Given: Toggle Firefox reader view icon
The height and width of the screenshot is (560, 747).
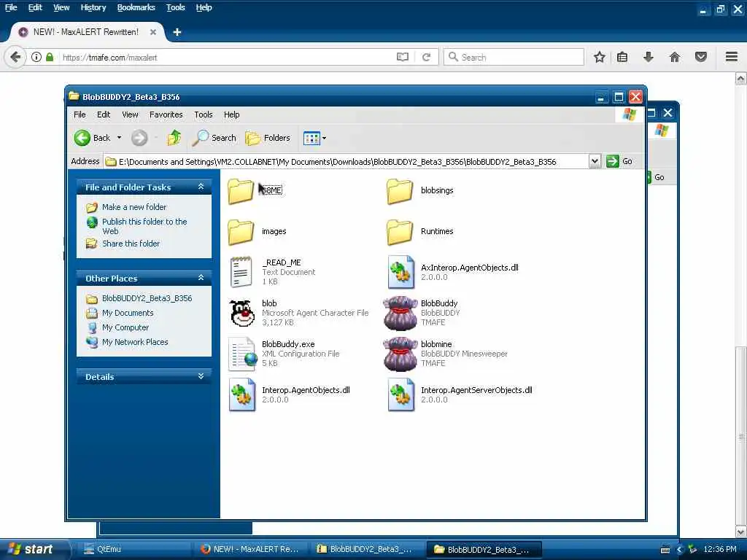Looking at the screenshot, I should 403,57.
